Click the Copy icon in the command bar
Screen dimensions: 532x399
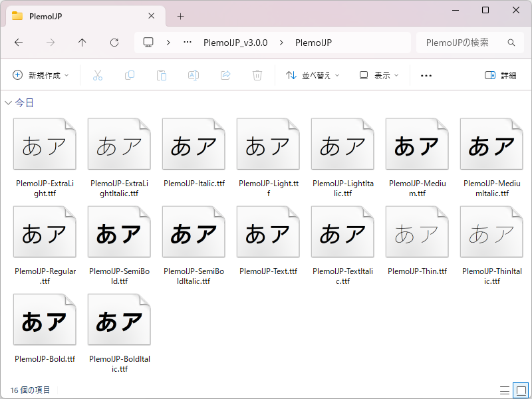[x=130, y=75]
